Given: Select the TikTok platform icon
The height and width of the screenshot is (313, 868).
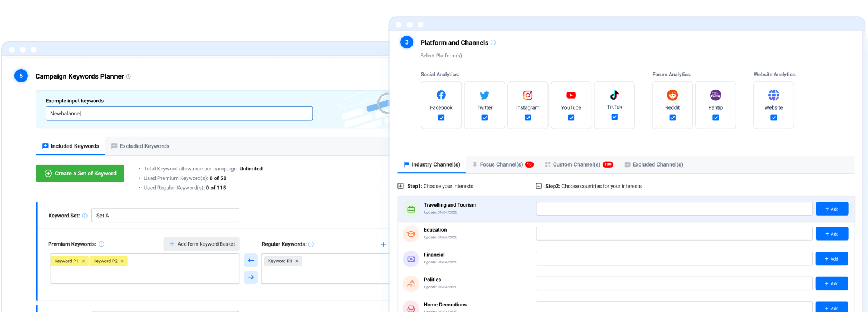Looking at the screenshot, I should pyautogui.click(x=614, y=95).
